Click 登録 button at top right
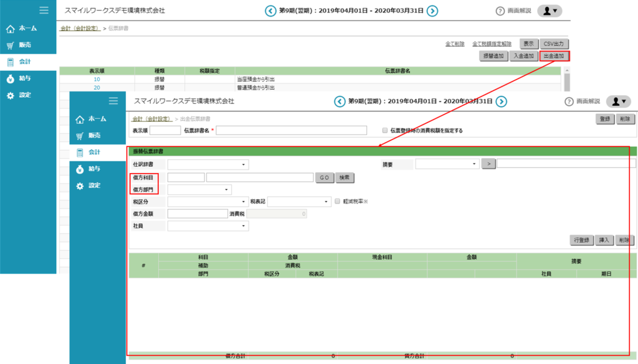638x364 pixels. point(605,119)
